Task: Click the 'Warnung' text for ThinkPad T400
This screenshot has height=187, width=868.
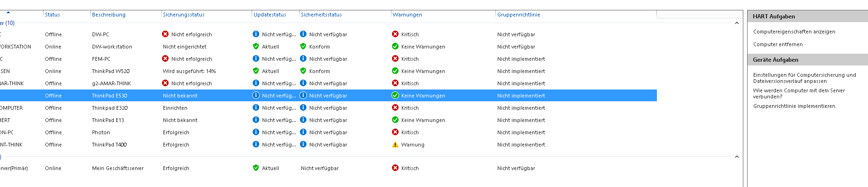Action: tap(413, 145)
